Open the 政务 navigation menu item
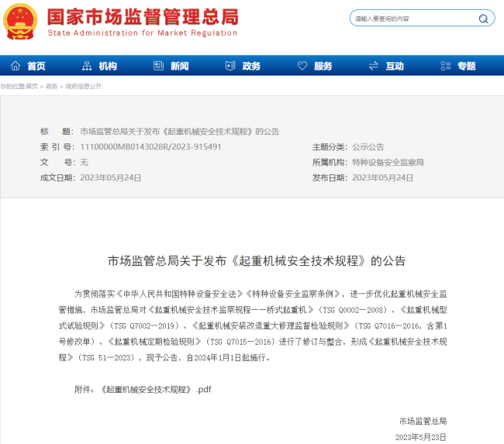Viewport: 504px width, 444px height. coord(251,66)
